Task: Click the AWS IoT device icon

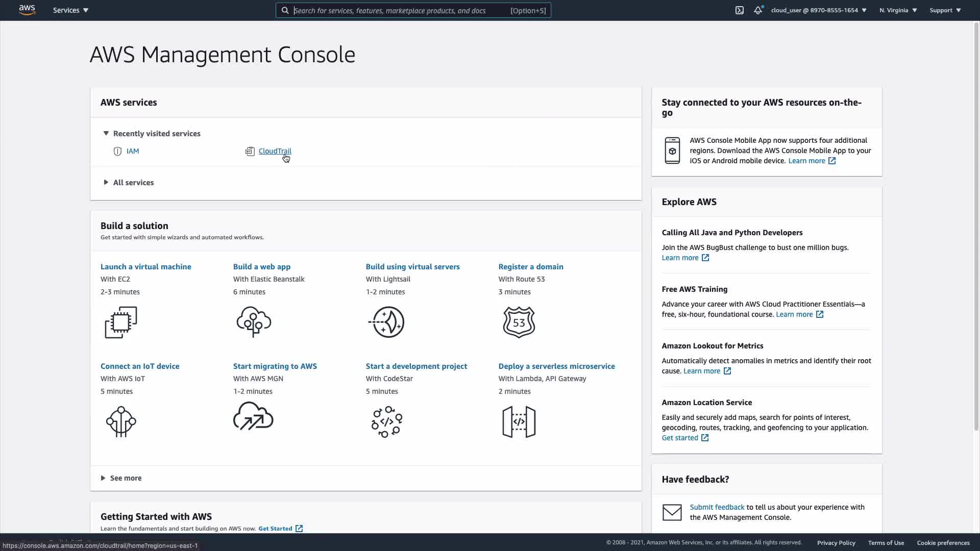Action: [121, 421]
